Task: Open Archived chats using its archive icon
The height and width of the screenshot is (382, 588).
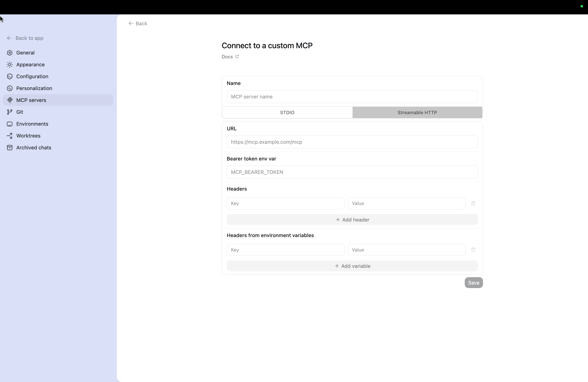Action: [x=10, y=147]
